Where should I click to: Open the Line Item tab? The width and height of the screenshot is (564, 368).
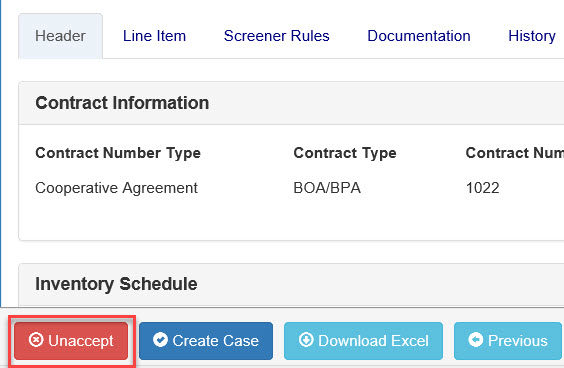[154, 36]
